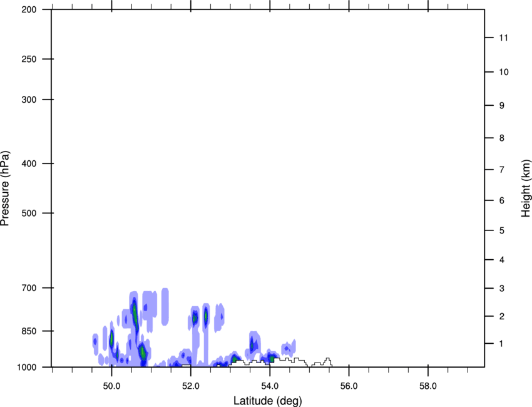
Task: Click the 'Pressure (hPa)' axis title
Action: pyautogui.click(x=5, y=188)
